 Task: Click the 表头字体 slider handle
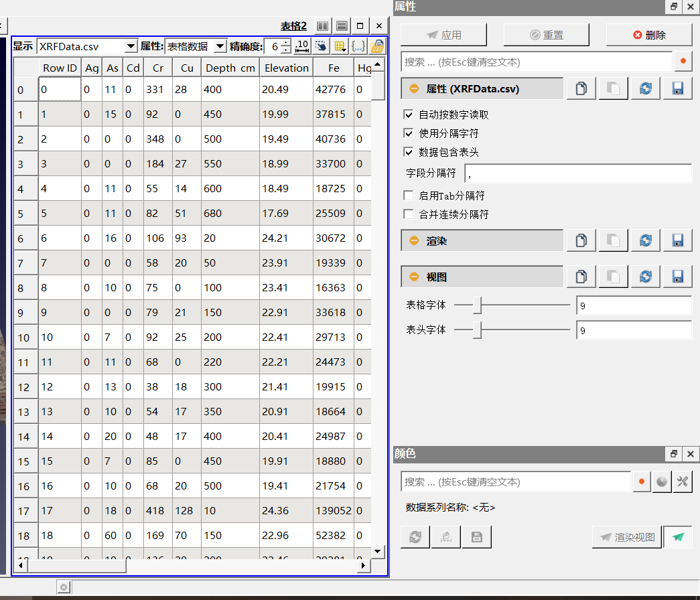click(477, 330)
